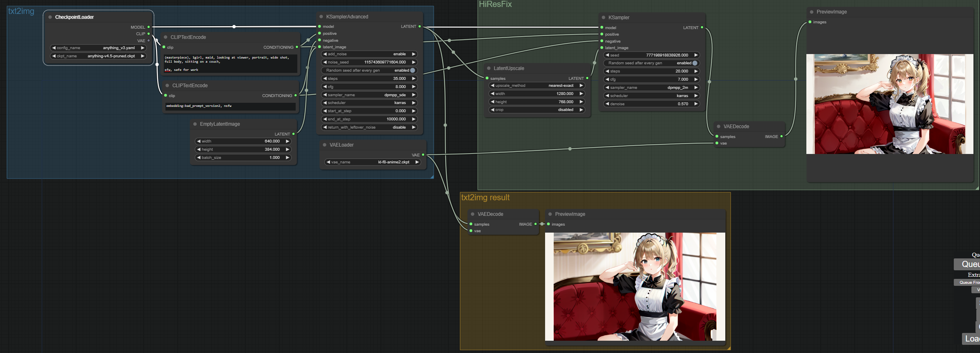Click the HiResFix group title

click(496, 4)
